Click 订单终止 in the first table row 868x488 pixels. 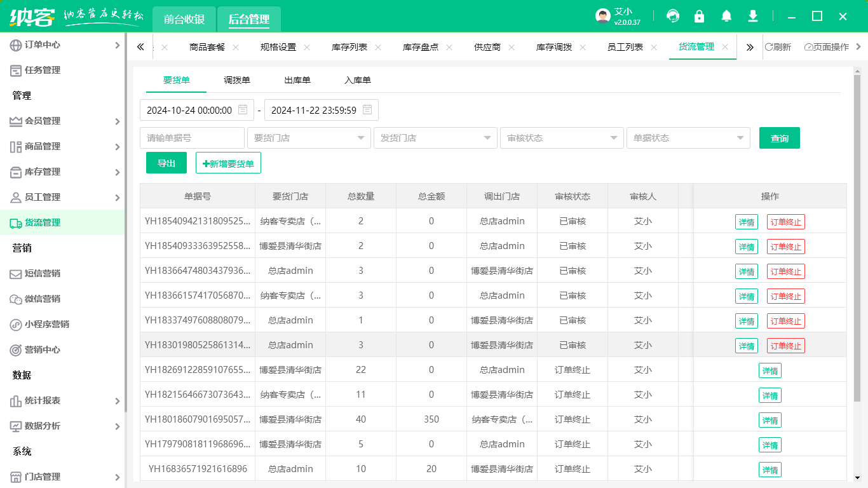[785, 222]
